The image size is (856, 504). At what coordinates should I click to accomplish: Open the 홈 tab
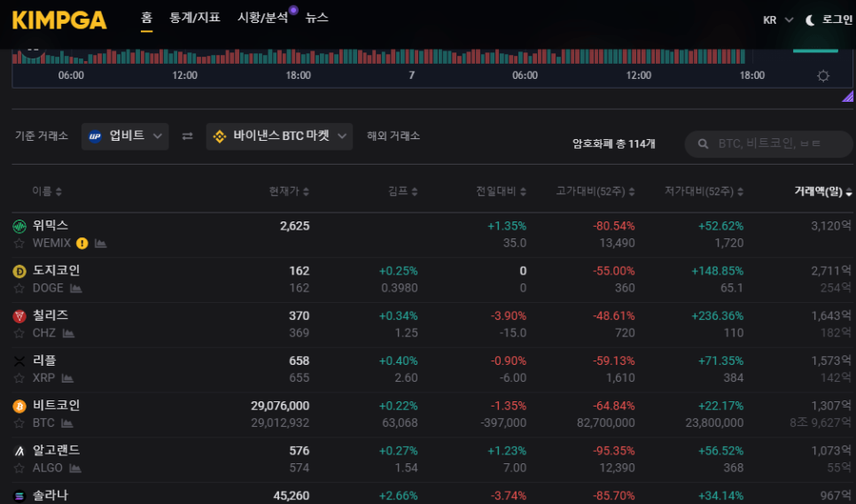tap(146, 18)
